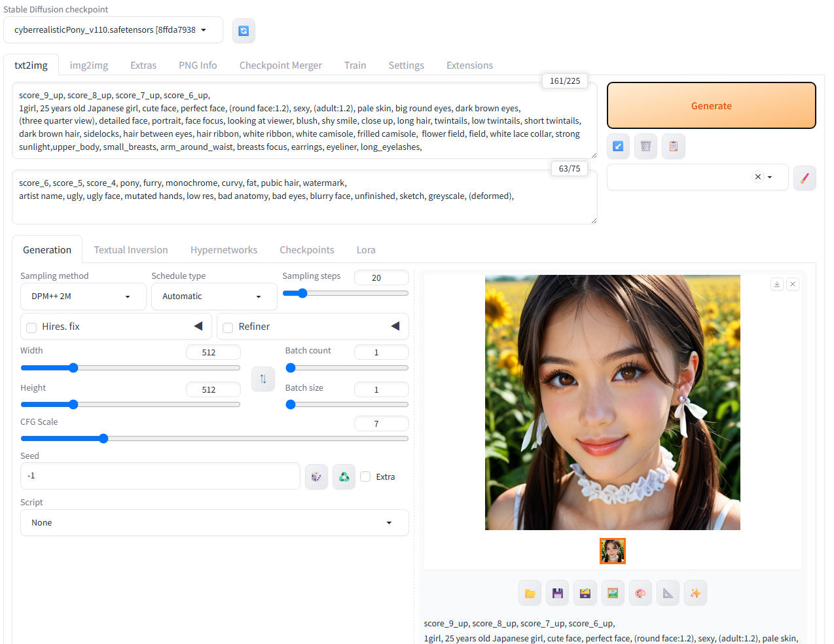This screenshot has height=644, width=834.
Task: Switch to the img2img tab
Action: coord(89,65)
